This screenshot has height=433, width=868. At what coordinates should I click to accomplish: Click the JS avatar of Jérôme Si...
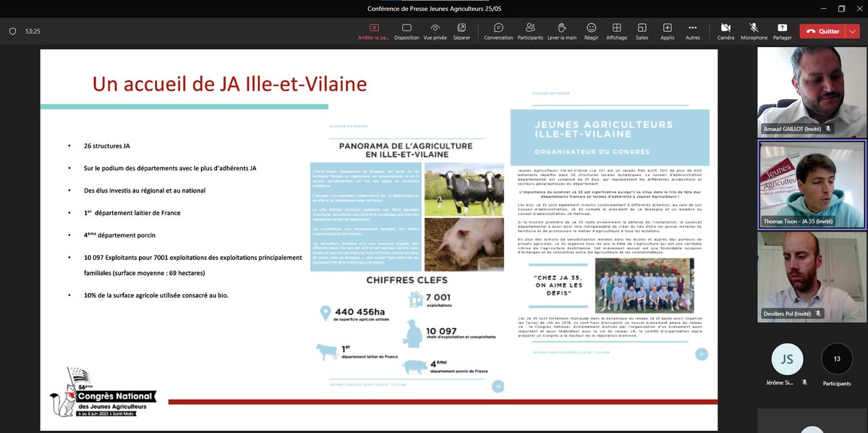788,358
